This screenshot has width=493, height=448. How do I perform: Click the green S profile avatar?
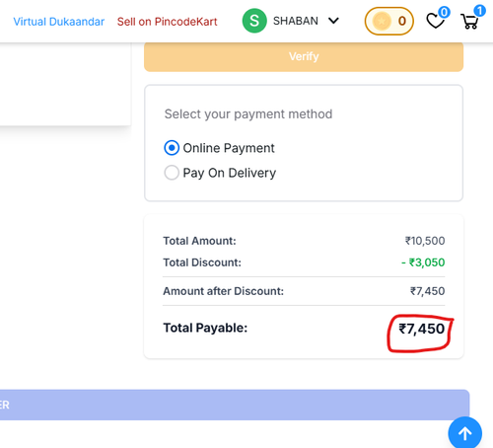click(254, 21)
